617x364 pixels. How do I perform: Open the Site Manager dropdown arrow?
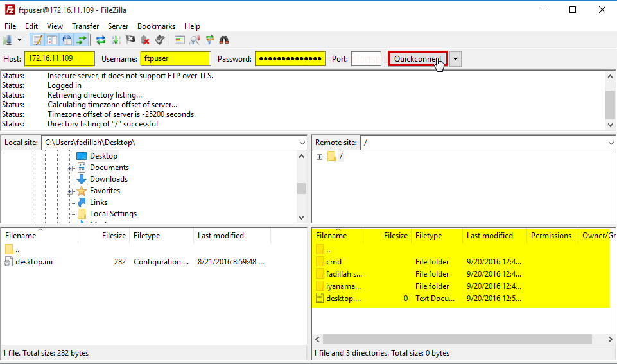point(19,40)
